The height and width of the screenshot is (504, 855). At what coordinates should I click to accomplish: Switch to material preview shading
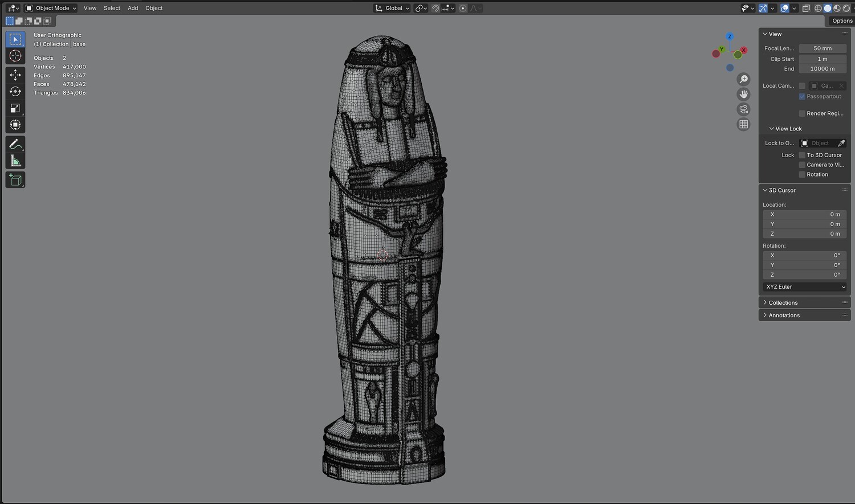[x=837, y=8]
